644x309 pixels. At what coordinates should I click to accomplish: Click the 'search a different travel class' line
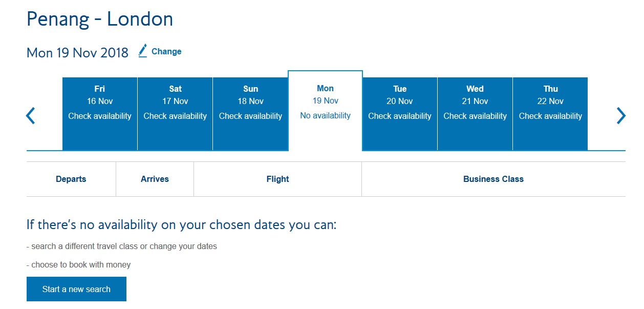tap(122, 246)
